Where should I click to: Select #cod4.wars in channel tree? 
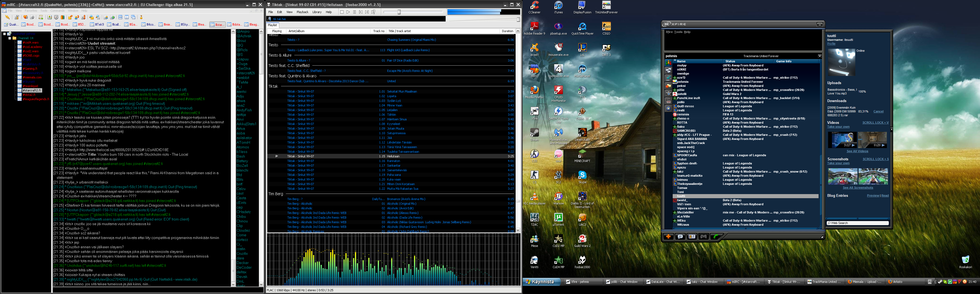(30, 42)
